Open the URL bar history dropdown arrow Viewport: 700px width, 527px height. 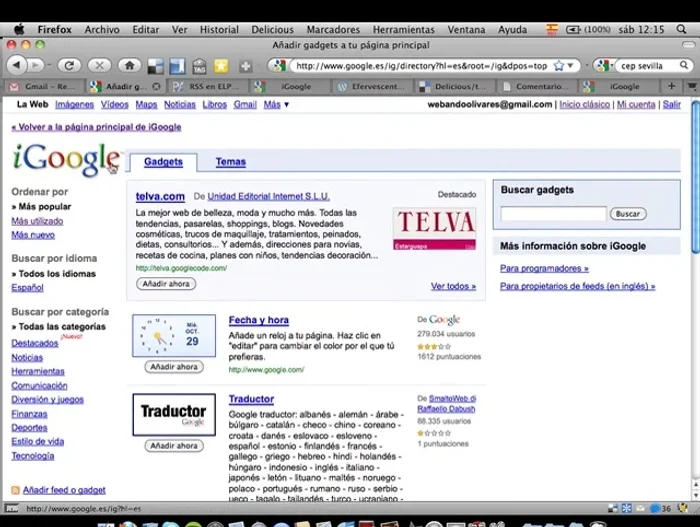[570, 65]
